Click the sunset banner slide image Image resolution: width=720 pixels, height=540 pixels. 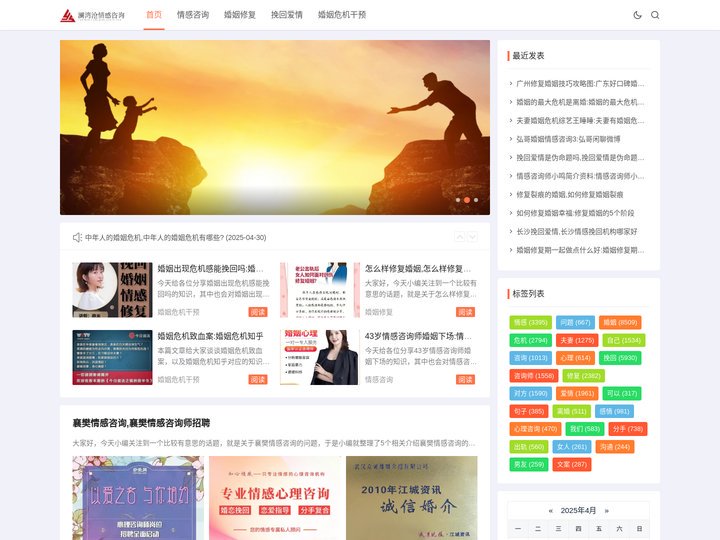275,127
